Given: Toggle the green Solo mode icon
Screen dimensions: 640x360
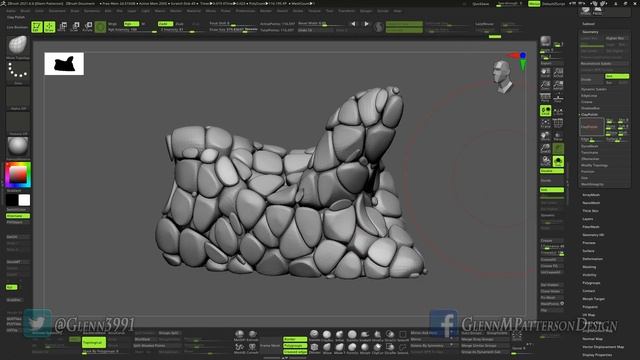Looking at the screenshot, I should coord(558,161).
